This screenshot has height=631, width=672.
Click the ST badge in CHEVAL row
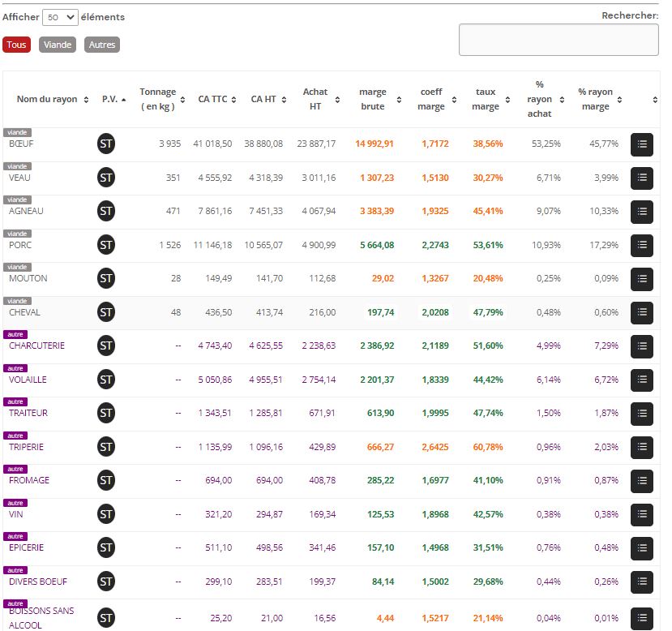point(106,312)
